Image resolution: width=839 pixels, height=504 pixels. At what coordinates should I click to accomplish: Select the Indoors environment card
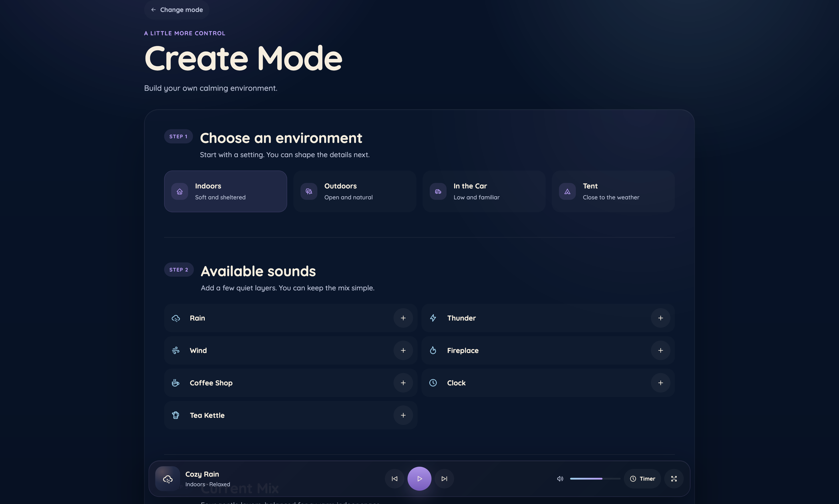(x=225, y=191)
